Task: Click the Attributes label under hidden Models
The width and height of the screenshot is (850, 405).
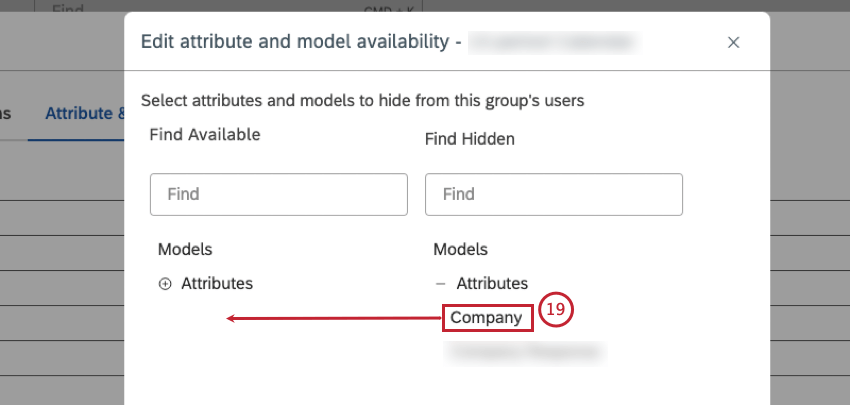Action: pos(492,284)
